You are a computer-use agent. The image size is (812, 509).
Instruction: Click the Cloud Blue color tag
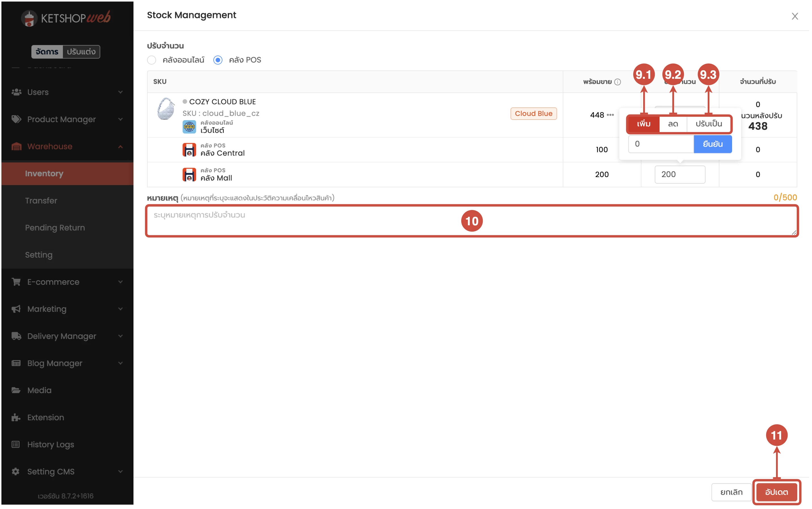coord(533,113)
